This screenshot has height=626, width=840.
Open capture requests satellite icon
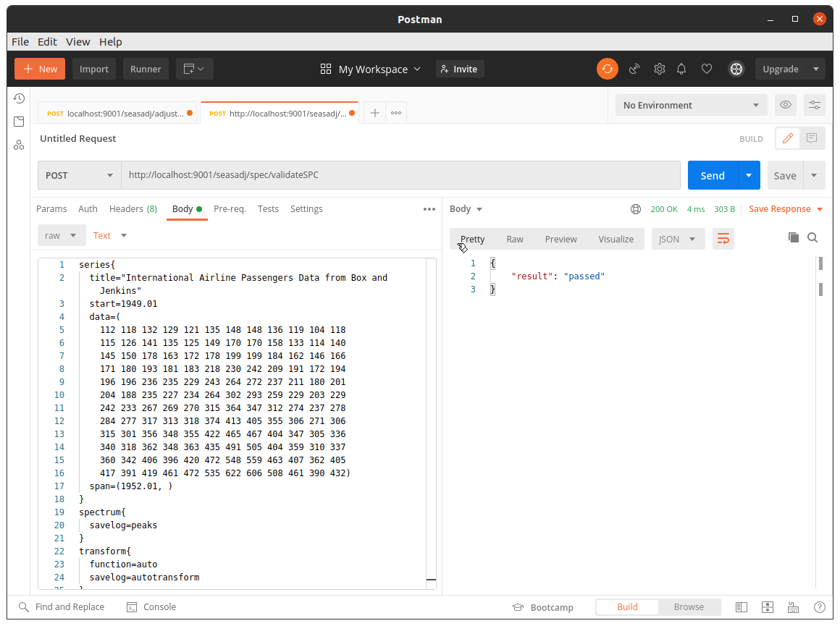pos(634,69)
